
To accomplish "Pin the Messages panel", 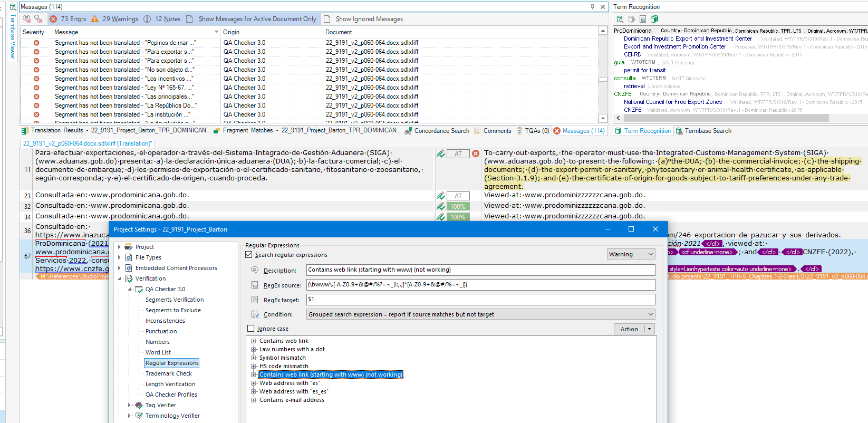I will [x=592, y=7].
